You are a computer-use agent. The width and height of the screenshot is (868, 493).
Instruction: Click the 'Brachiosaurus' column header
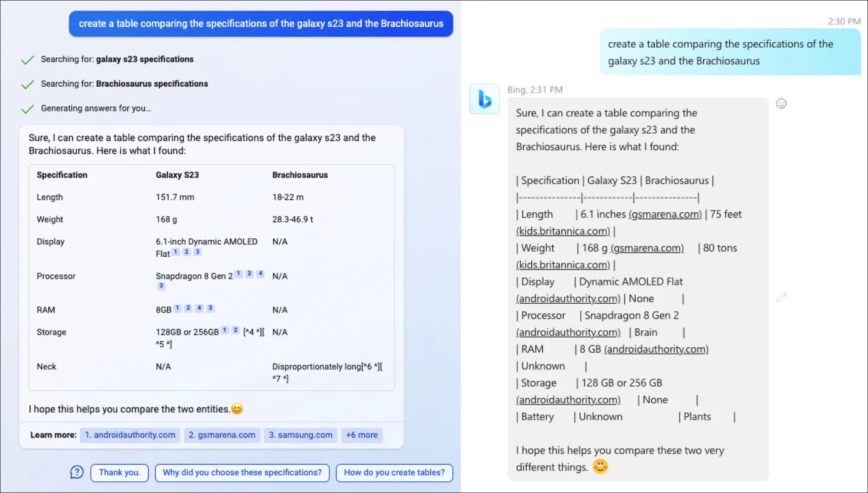point(300,175)
